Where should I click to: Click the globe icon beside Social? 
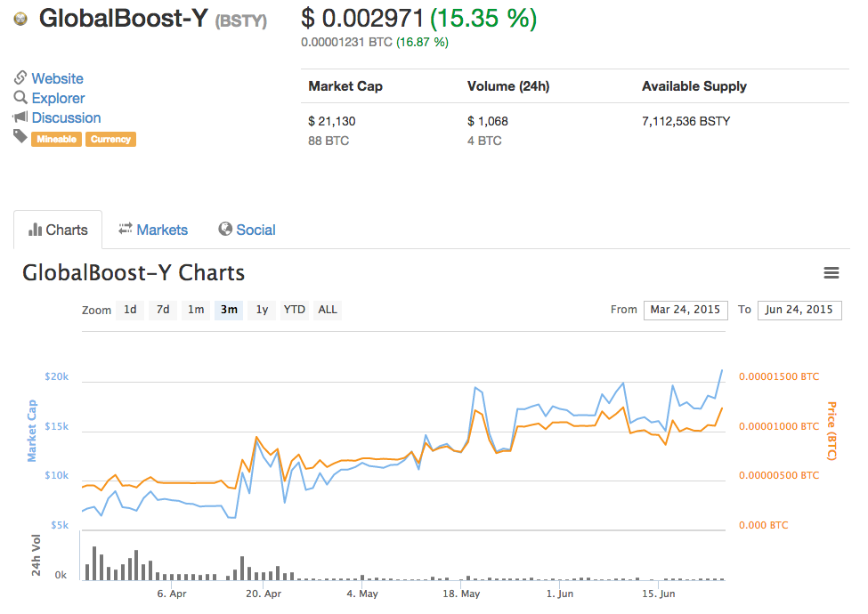[x=224, y=229]
